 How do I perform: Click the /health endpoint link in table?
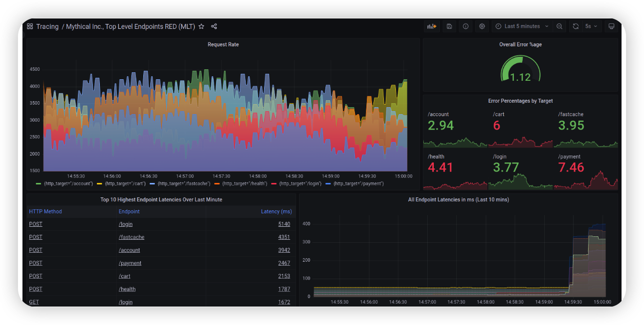tap(127, 289)
